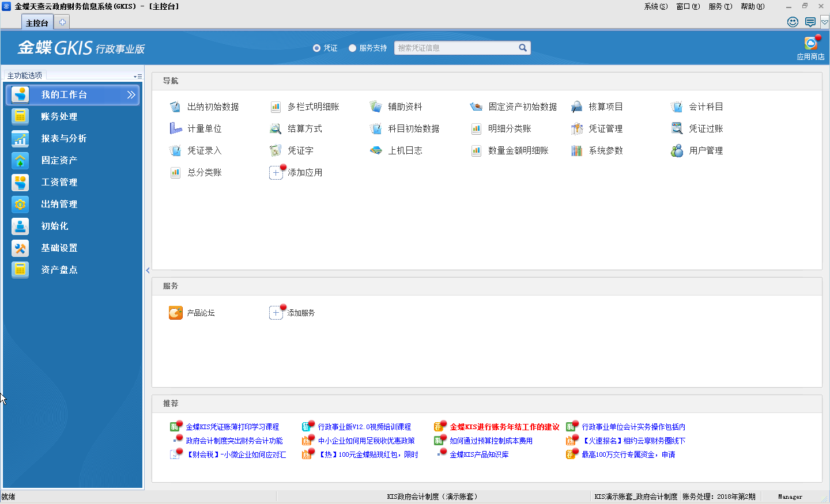Open 多栏式明细账 icon
This screenshot has height=504, width=830.
click(276, 107)
